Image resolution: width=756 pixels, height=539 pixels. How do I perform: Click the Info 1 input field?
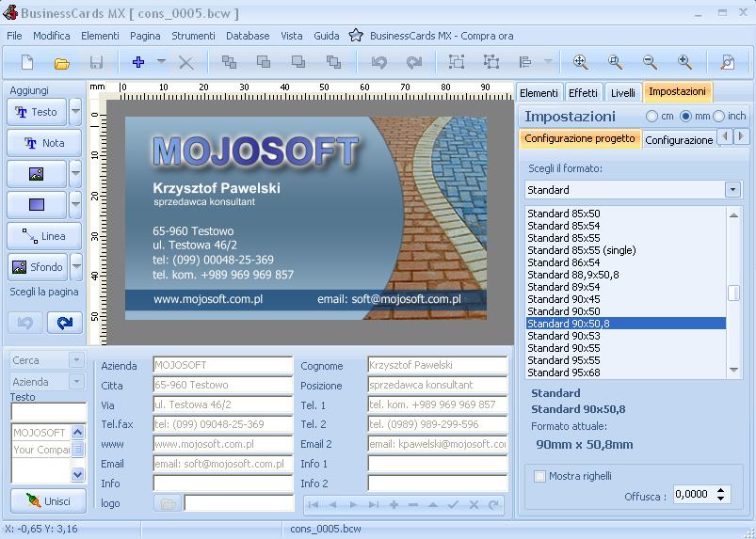click(437, 464)
